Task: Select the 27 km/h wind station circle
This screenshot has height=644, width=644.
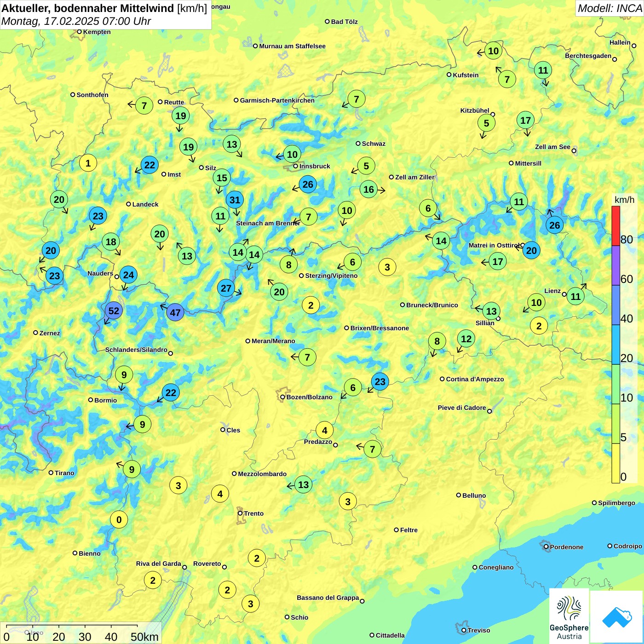Action: pyautogui.click(x=226, y=288)
